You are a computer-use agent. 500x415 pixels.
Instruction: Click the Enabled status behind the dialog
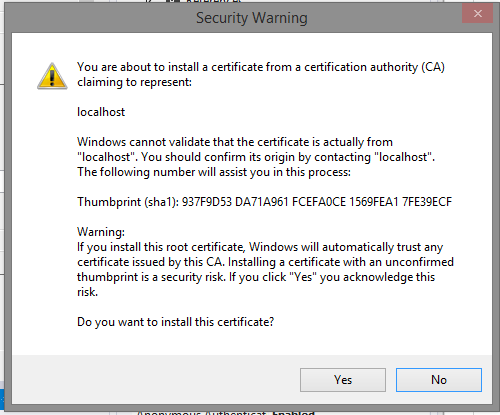(x=293, y=413)
